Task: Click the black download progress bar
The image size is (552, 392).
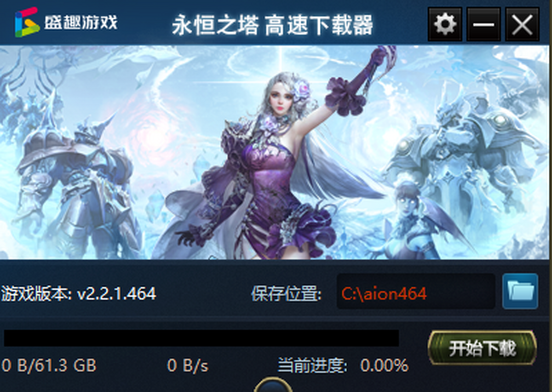Action: [x=201, y=338]
